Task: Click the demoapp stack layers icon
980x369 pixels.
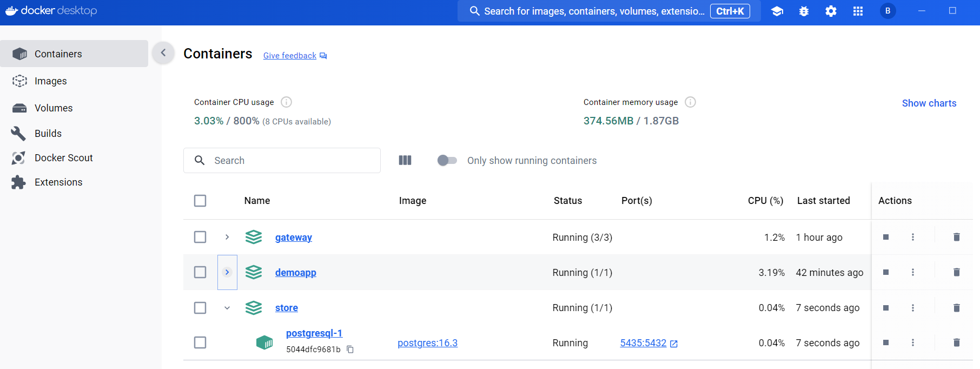Action: (x=254, y=272)
